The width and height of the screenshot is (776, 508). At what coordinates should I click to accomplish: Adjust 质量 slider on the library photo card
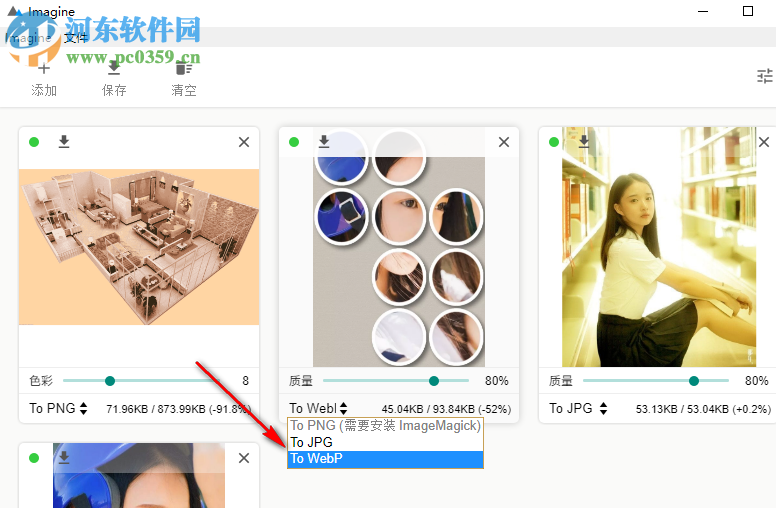pos(694,381)
